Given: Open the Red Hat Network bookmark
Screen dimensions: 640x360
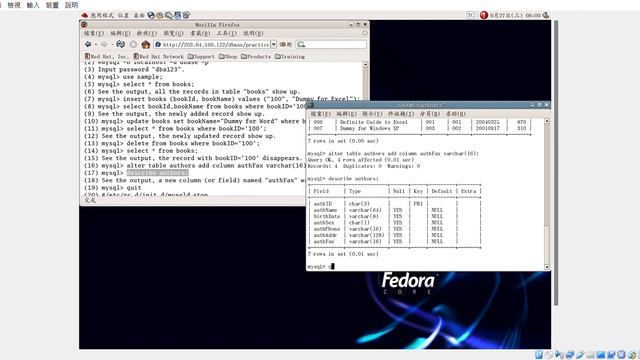Looking at the screenshot, I should (x=159, y=56).
